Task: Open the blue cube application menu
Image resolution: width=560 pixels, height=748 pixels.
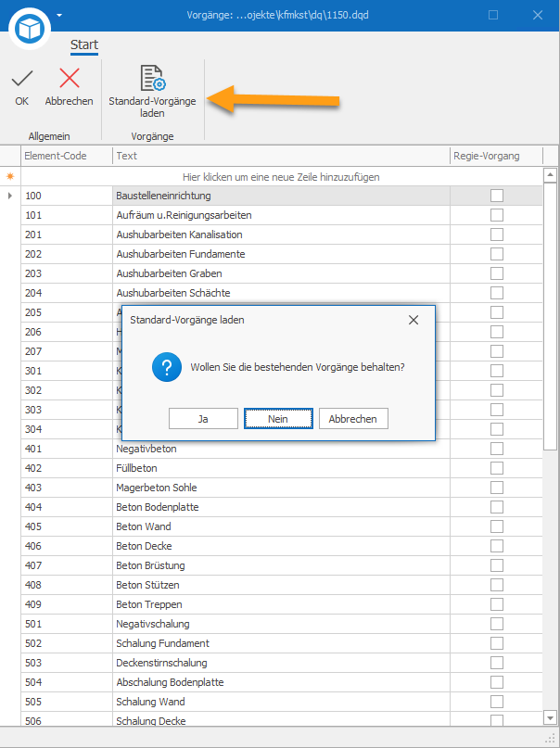Action: pyautogui.click(x=30, y=28)
